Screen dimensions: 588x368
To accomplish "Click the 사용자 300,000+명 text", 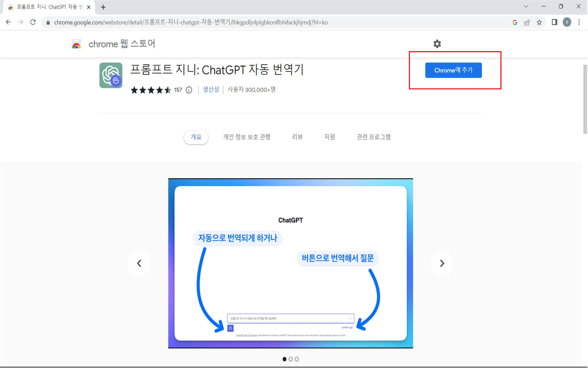I will pos(252,90).
